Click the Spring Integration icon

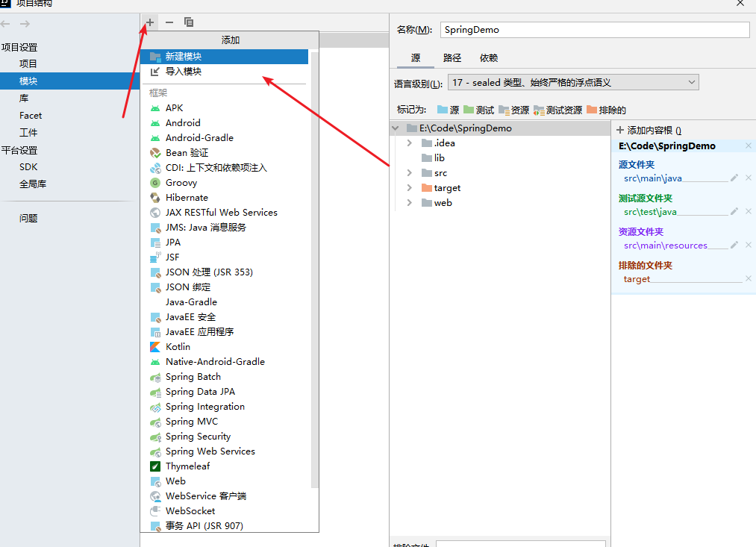155,407
